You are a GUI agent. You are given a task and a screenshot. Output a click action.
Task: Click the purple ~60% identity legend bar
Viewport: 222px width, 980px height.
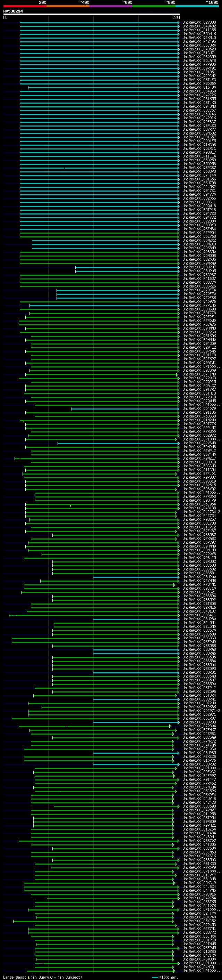point(111,6)
